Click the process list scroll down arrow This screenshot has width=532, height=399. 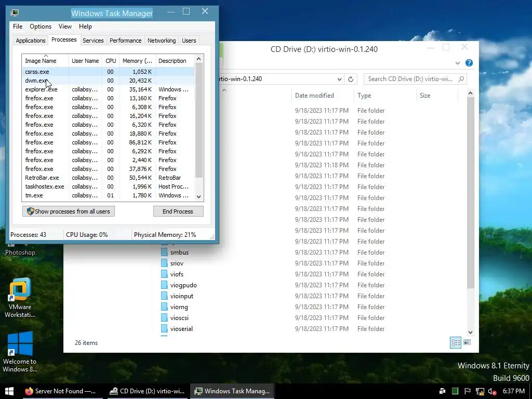(199, 196)
